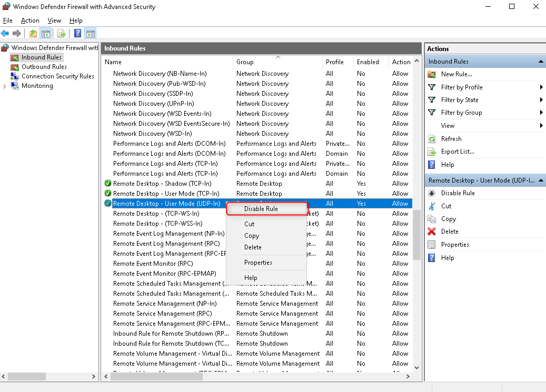Open the Action menu
546x392 pixels.
pyautogui.click(x=29, y=20)
